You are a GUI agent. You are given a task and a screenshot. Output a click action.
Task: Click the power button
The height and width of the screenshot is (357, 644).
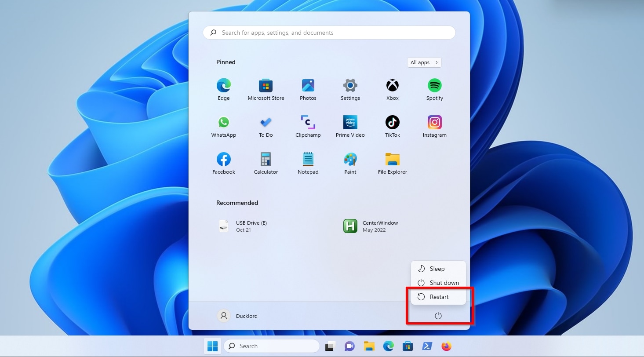tap(438, 315)
